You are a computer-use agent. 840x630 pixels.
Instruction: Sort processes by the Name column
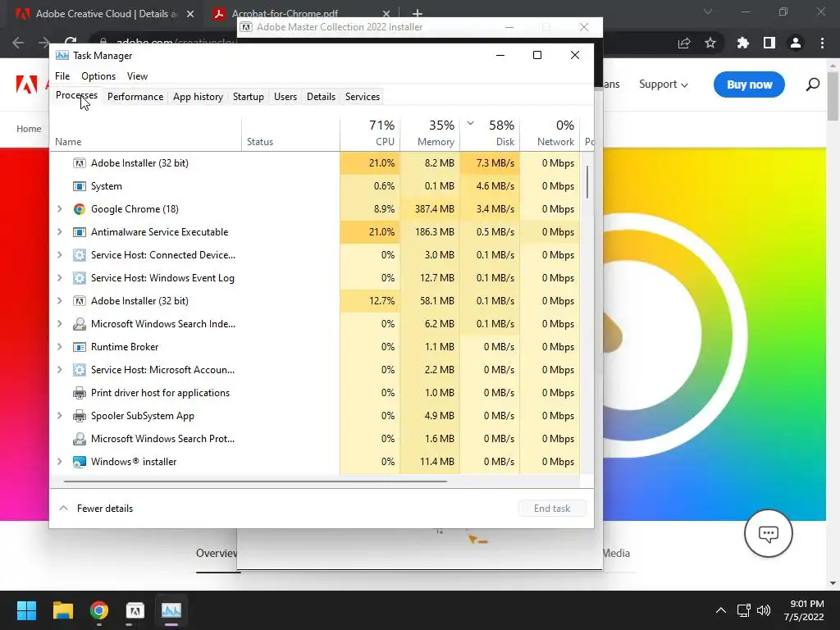(x=146, y=132)
